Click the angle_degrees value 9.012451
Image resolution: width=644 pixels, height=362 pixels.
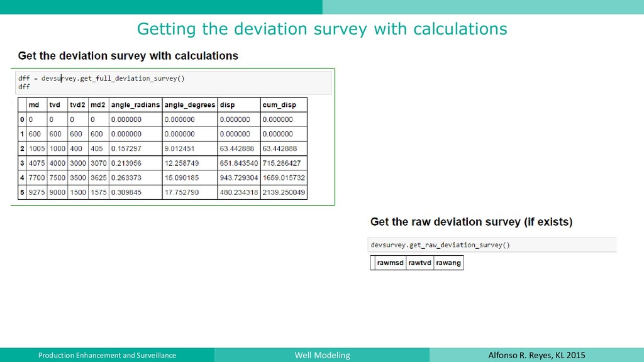click(x=179, y=148)
